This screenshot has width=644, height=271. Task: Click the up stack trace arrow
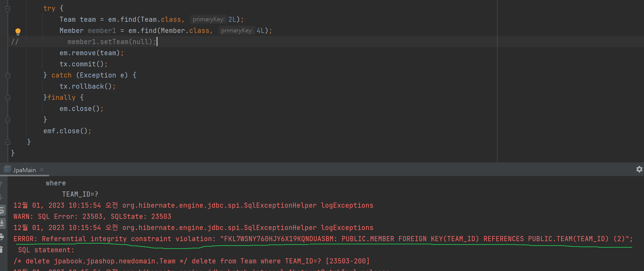click(2, 184)
